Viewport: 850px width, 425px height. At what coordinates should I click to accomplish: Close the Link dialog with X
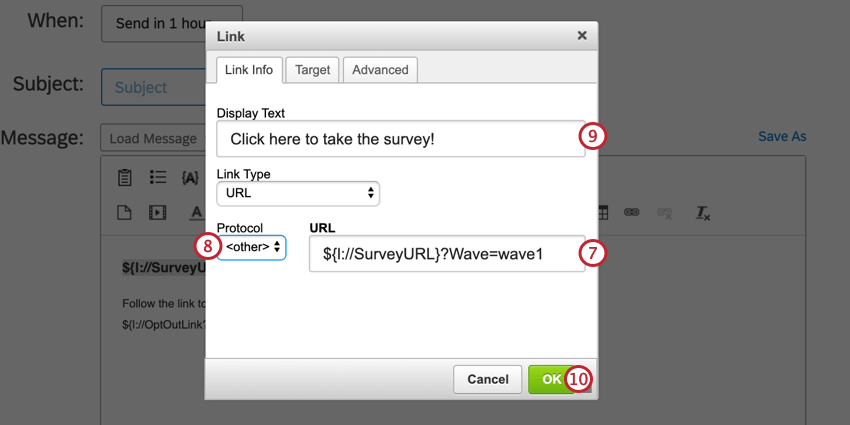582,36
